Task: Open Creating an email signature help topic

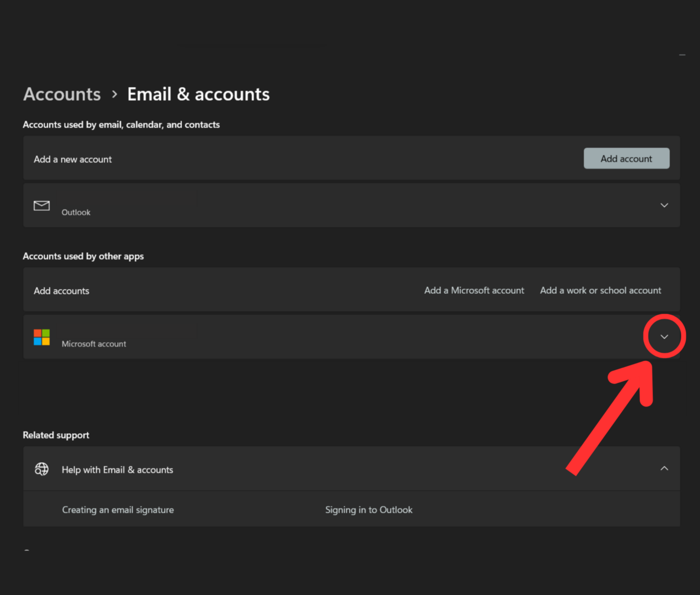Action: (118, 510)
